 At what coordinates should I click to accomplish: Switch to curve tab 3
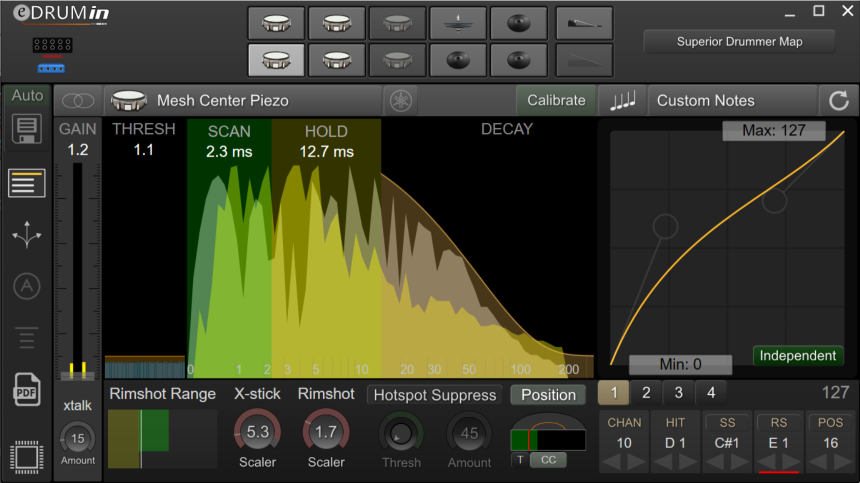(x=678, y=393)
